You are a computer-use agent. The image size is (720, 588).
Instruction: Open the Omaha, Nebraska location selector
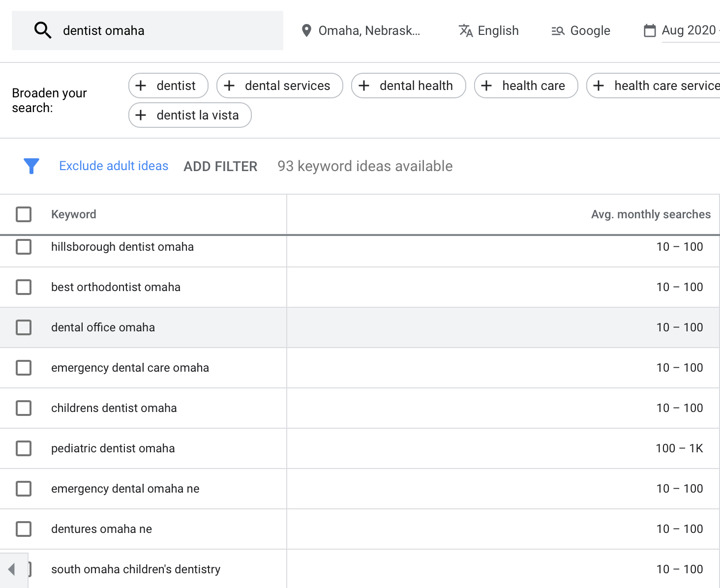pos(369,30)
